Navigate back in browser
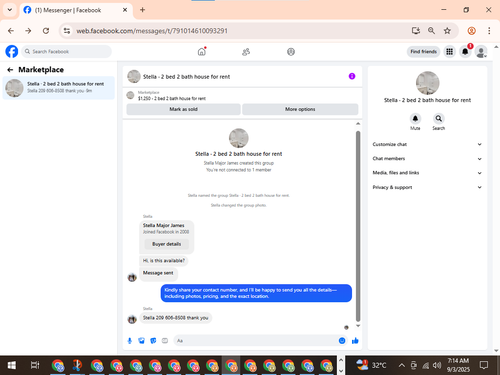 (x=11, y=31)
